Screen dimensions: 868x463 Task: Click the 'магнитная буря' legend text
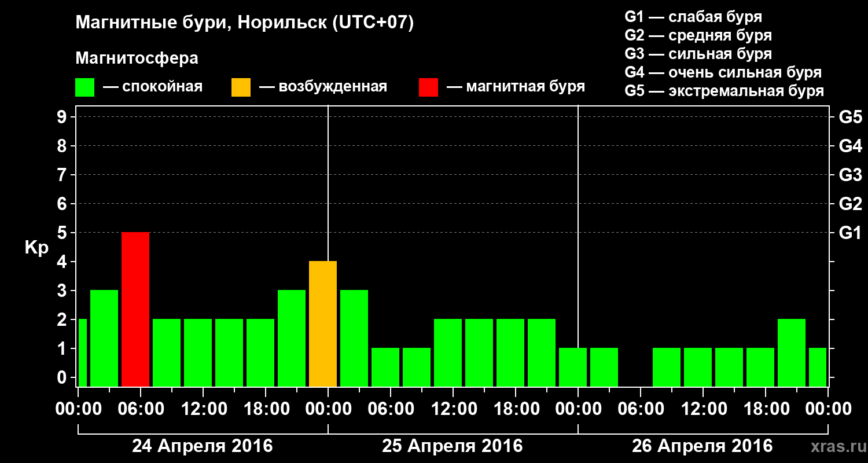click(x=525, y=87)
